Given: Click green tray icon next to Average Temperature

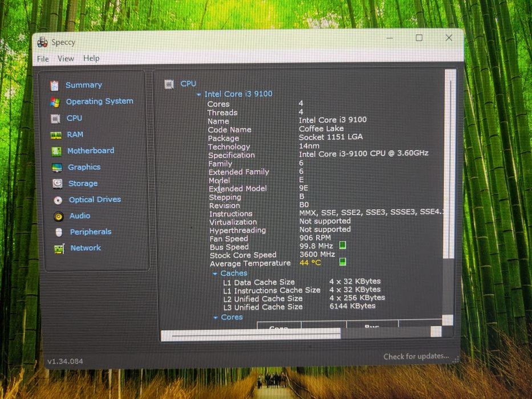Looking at the screenshot, I should pyautogui.click(x=343, y=262).
